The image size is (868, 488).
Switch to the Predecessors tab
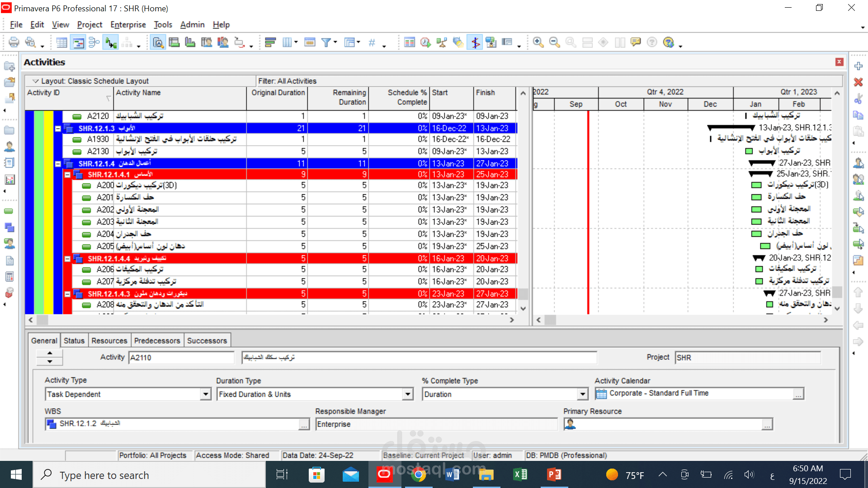(x=157, y=341)
